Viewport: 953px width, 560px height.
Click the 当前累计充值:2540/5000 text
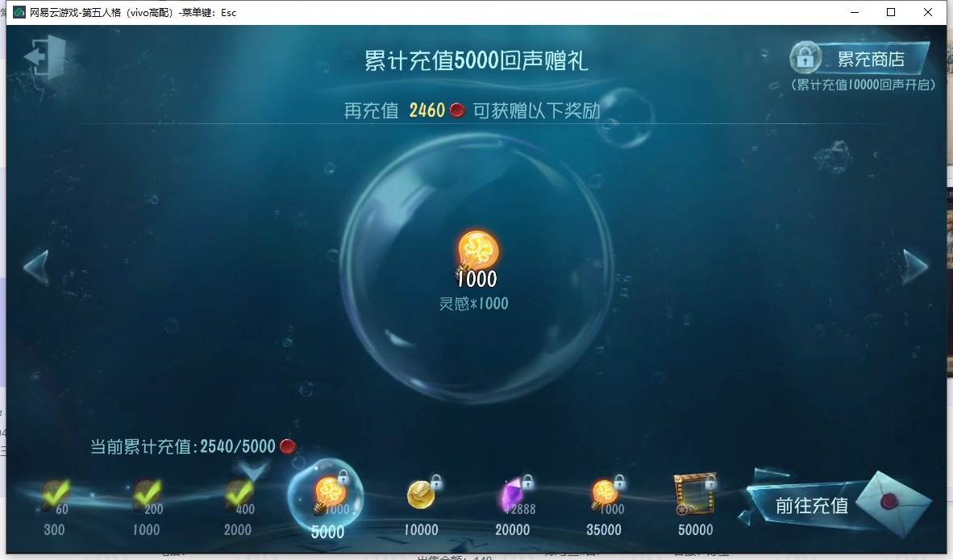(x=183, y=446)
